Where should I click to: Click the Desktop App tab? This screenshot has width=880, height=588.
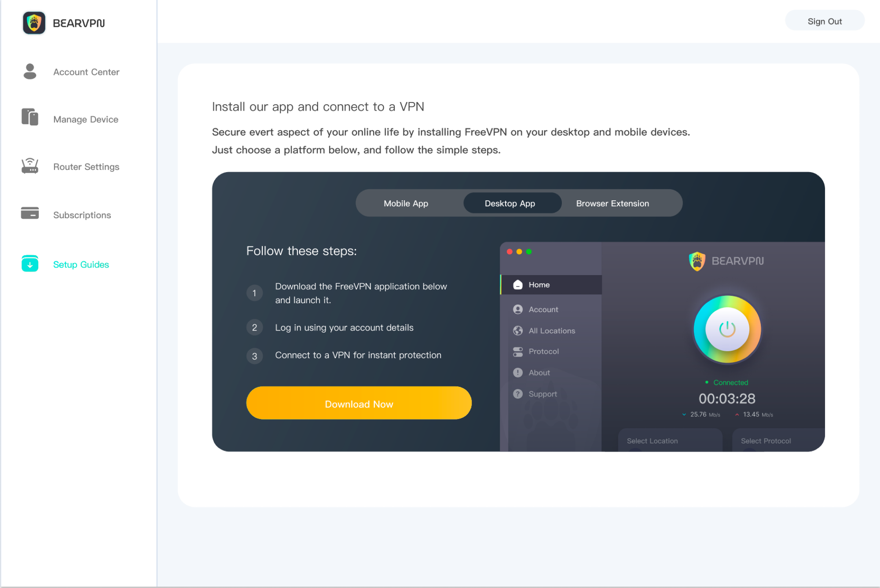pos(511,203)
